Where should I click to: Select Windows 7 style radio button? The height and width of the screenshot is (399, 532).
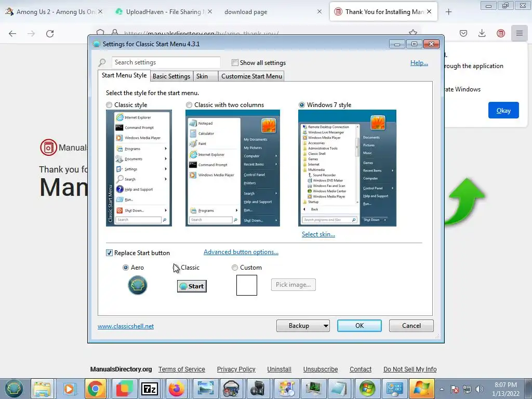coord(302,105)
